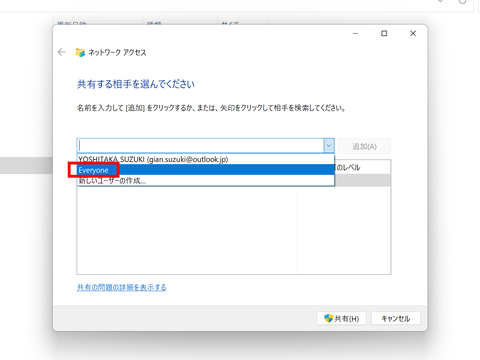The image size is (480, 360).
Task: Choose Everyone in the dropdown list
Action: click(205, 170)
